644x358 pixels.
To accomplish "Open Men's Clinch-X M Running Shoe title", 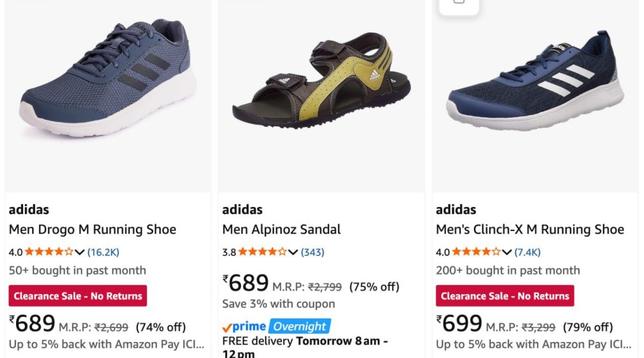I will pyautogui.click(x=530, y=230).
